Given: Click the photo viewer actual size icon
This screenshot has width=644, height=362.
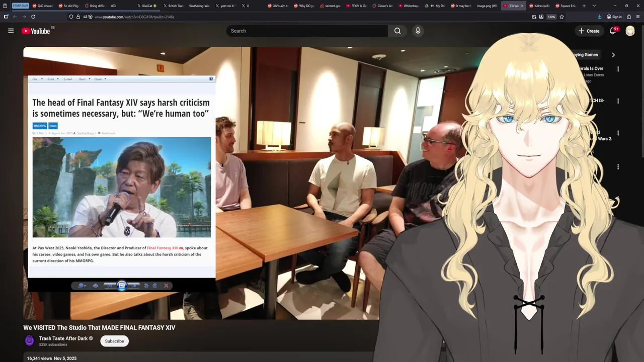Looking at the screenshot, I should (x=96, y=286).
